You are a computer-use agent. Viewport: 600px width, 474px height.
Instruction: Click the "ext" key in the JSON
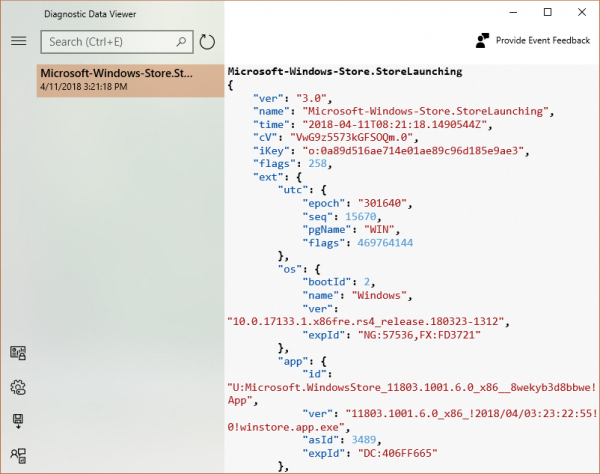pyautogui.click(x=268, y=177)
